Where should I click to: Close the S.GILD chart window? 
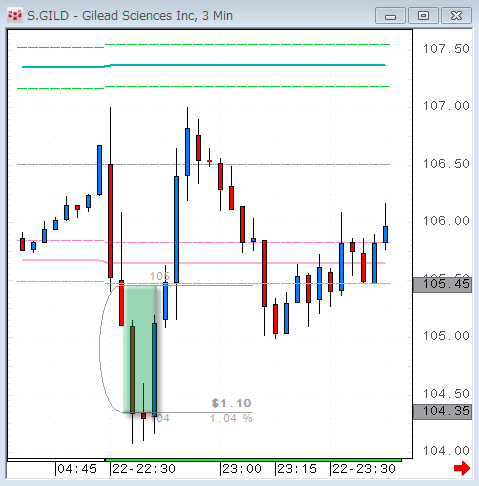[456, 16]
